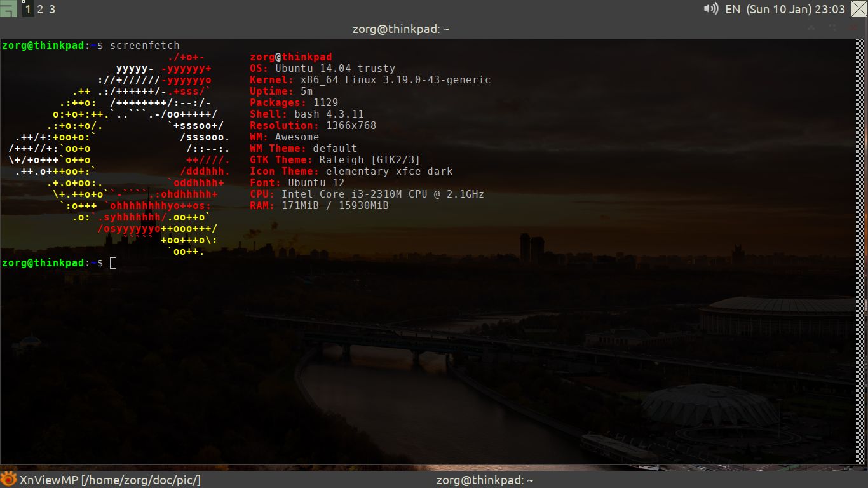Click the WM line showing Awesome

pos(284,137)
